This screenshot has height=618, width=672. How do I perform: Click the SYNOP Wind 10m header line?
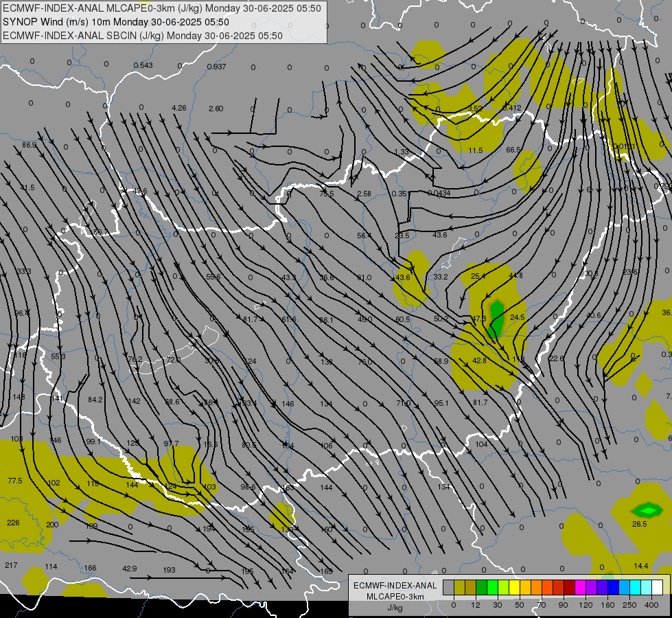click(x=116, y=22)
